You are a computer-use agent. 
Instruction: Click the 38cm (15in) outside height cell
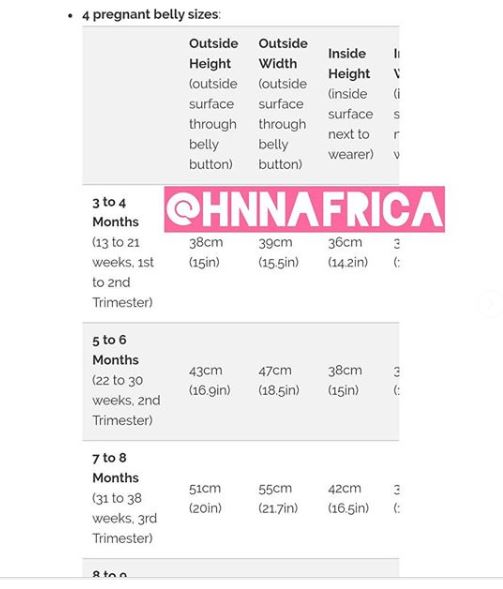206,252
